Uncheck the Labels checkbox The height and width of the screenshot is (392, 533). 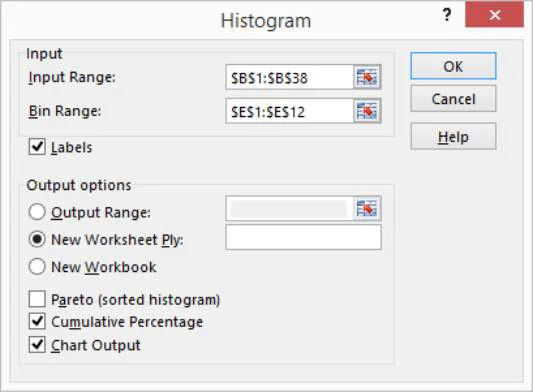[37, 147]
